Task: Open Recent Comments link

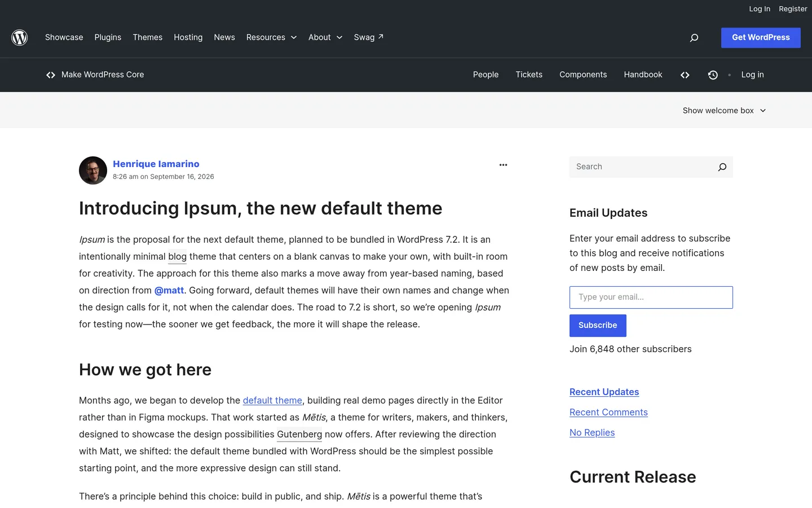Action: coord(608,412)
